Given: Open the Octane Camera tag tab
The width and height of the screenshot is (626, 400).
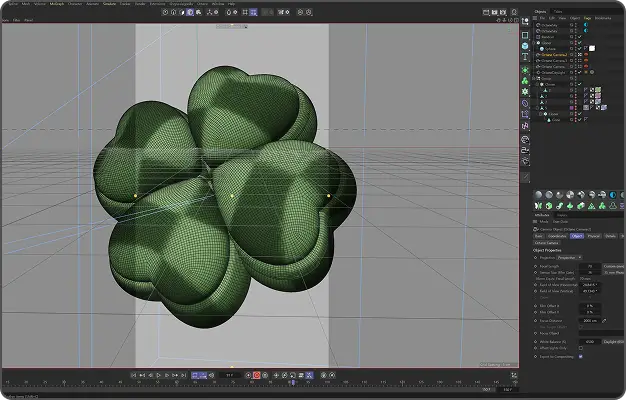Looking at the screenshot, I should [x=547, y=243].
